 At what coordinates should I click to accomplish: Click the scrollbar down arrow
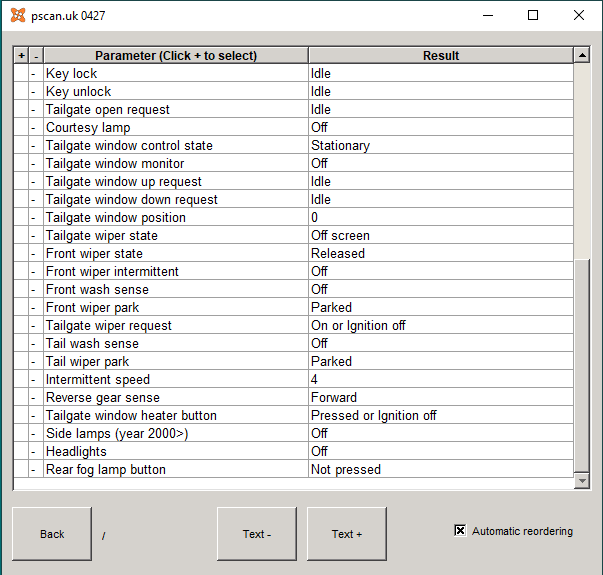click(x=582, y=480)
